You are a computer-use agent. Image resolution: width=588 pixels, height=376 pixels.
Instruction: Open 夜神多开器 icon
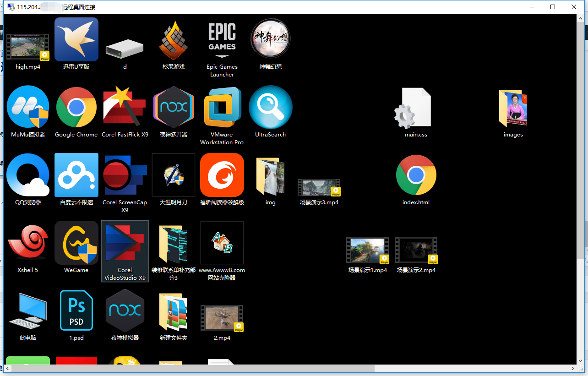pyautogui.click(x=174, y=107)
